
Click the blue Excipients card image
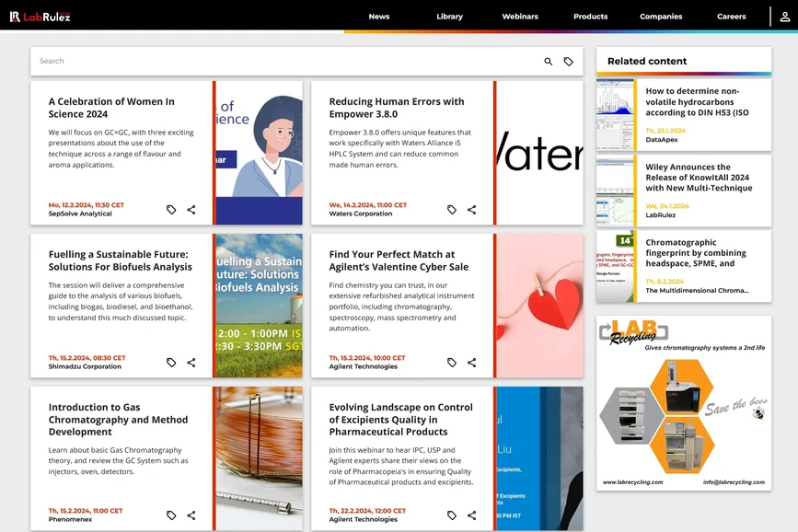539,458
